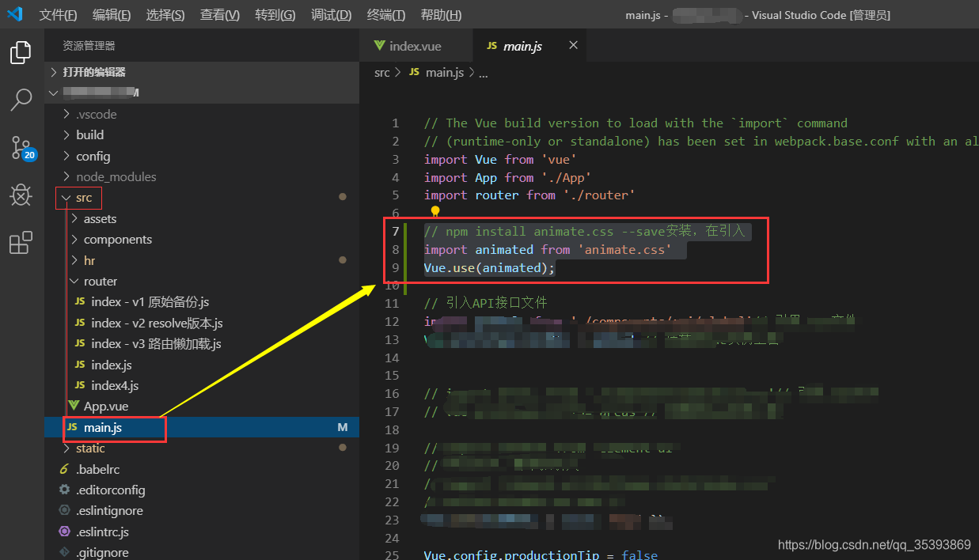Click Vue.config.productionTip on line 25
Viewport: 979px width, 560px height.
click(x=511, y=555)
